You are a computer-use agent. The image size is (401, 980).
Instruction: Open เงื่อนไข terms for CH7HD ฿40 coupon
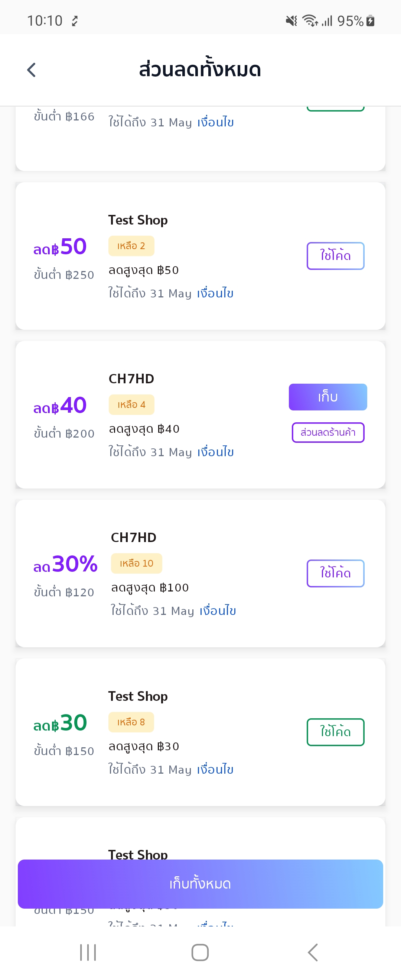(x=215, y=452)
